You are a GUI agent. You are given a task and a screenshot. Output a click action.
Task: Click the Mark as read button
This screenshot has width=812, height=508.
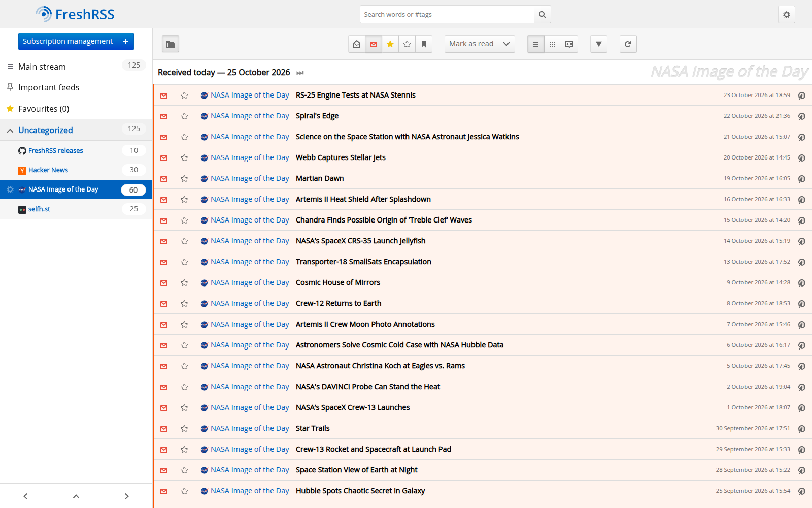tap(471, 44)
